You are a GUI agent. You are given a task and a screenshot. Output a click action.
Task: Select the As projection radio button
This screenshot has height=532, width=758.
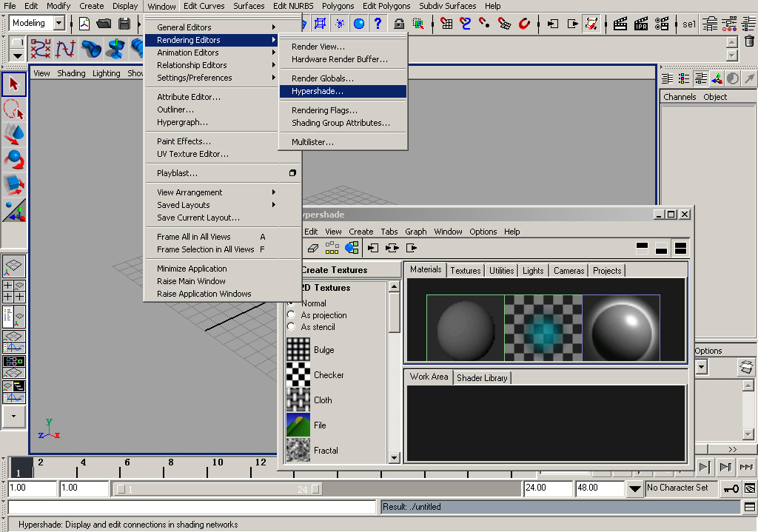pos(291,315)
